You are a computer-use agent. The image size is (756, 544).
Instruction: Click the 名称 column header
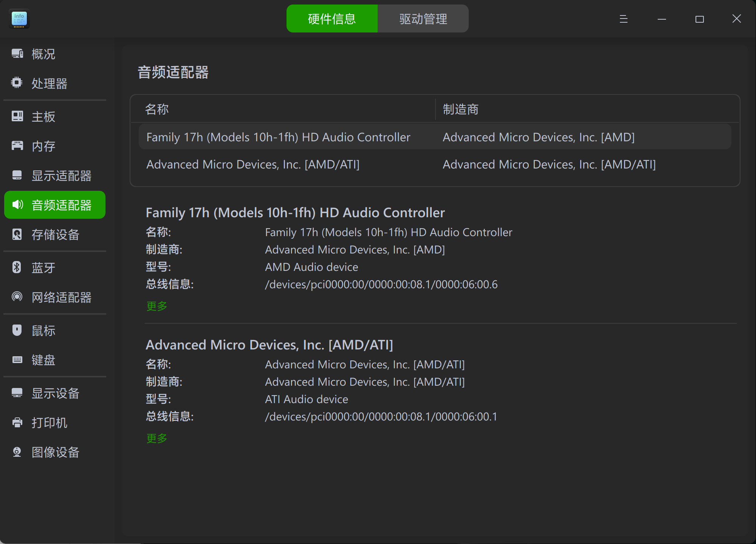(x=157, y=109)
